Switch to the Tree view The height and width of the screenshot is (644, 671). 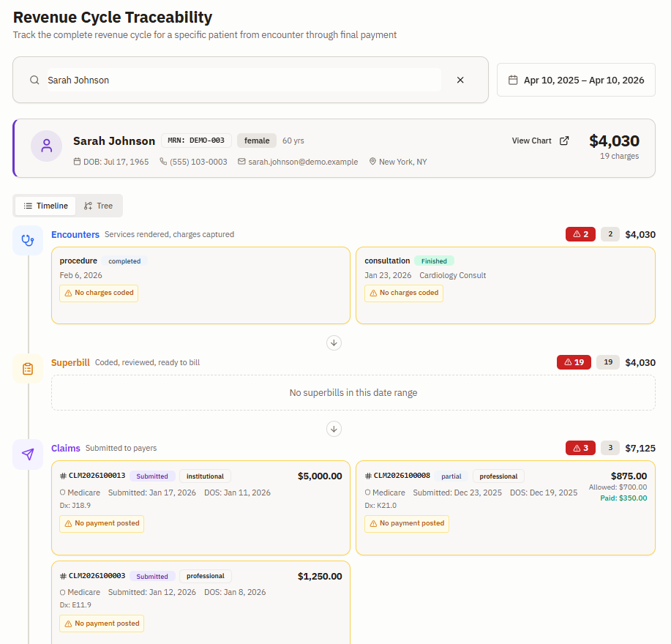pos(99,206)
